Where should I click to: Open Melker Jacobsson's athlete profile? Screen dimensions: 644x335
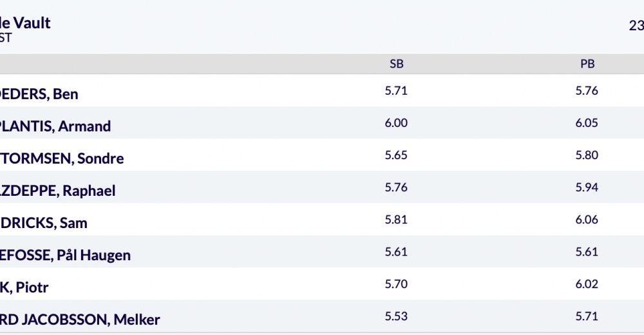[80, 320]
